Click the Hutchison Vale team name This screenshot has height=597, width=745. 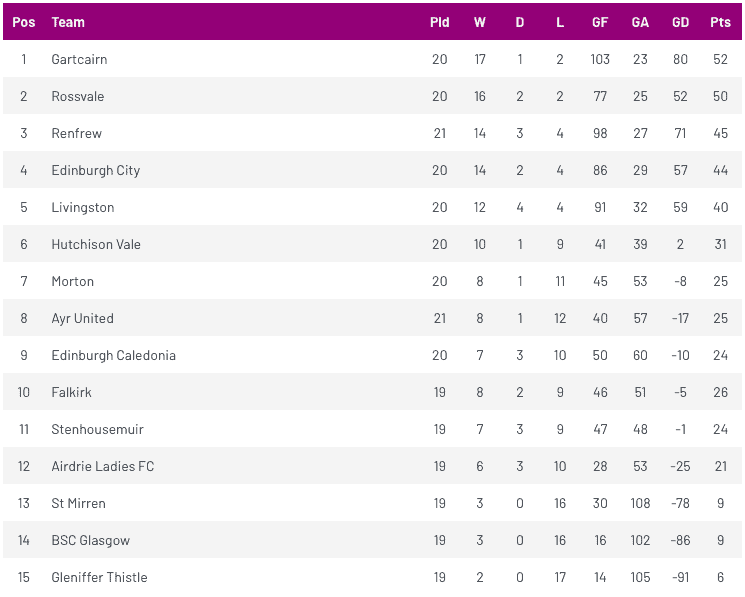[x=96, y=244]
